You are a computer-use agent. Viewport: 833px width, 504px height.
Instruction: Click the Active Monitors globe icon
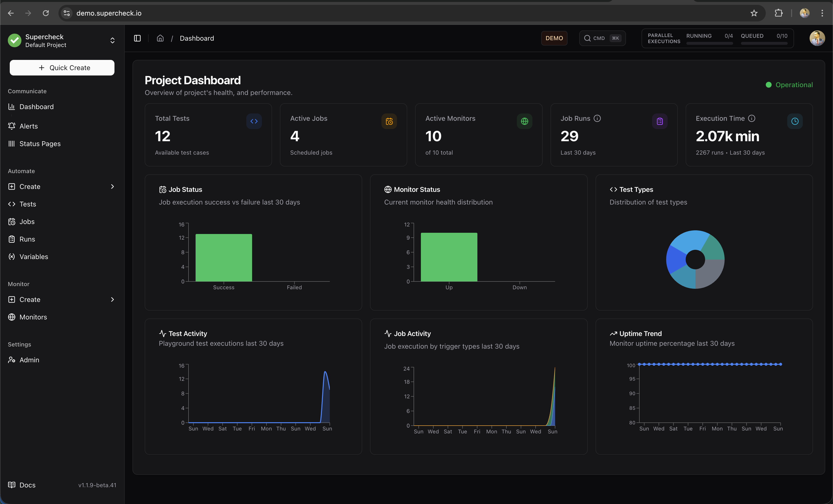coord(524,121)
